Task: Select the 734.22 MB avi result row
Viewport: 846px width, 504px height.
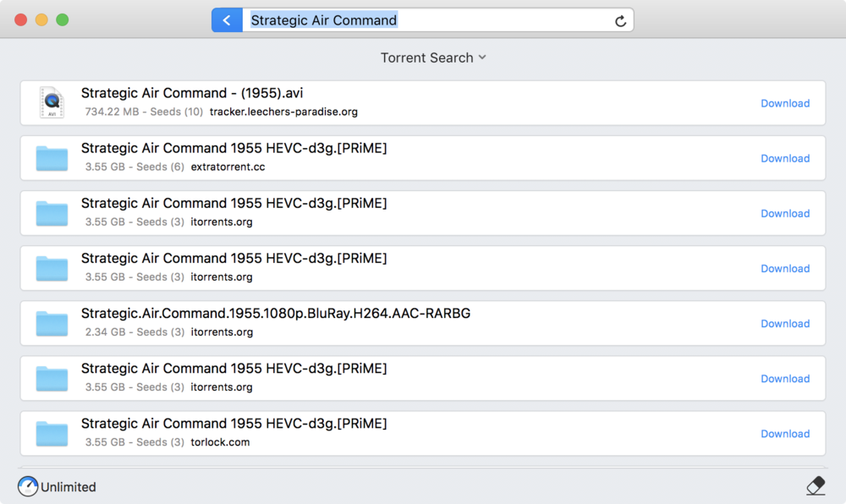Action: pyautogui.click(x=423, y=103)
